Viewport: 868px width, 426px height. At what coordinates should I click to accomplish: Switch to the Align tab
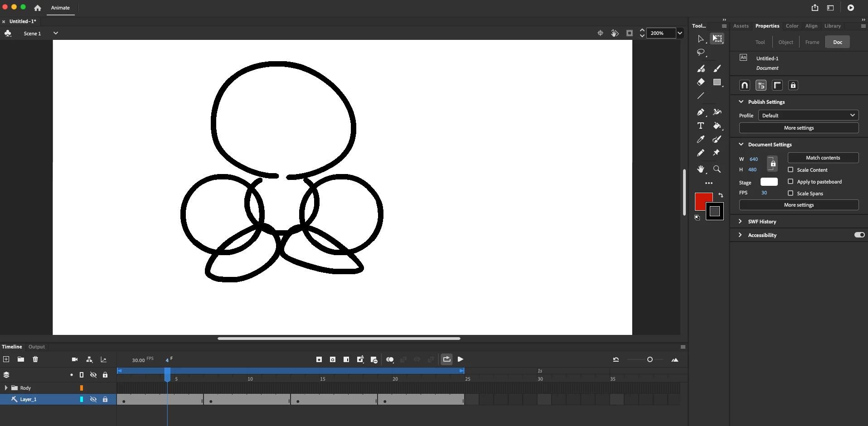click(x=811, y=26)
